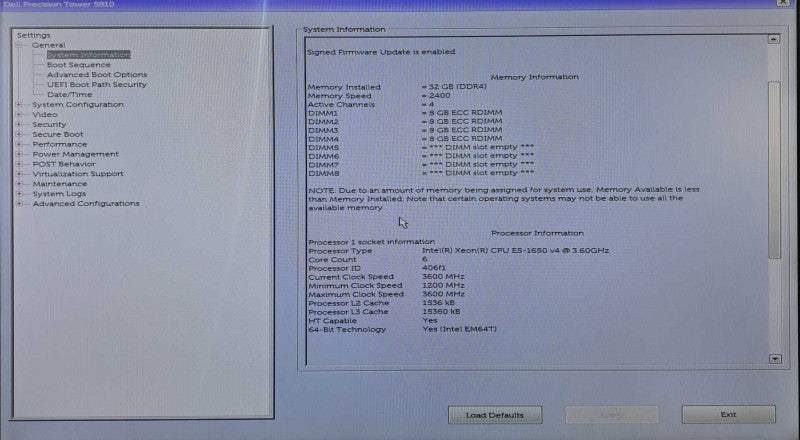Expand the Video node

(19, 114)
